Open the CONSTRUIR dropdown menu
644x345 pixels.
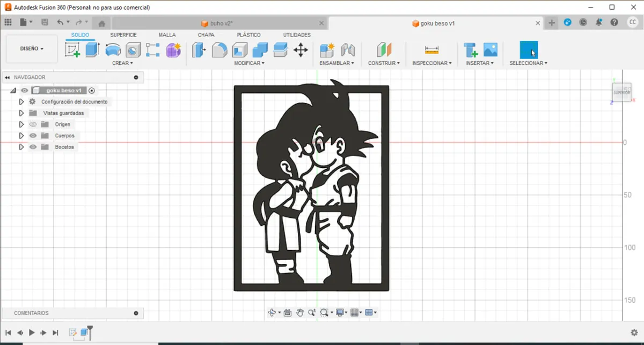pos(384,63)
